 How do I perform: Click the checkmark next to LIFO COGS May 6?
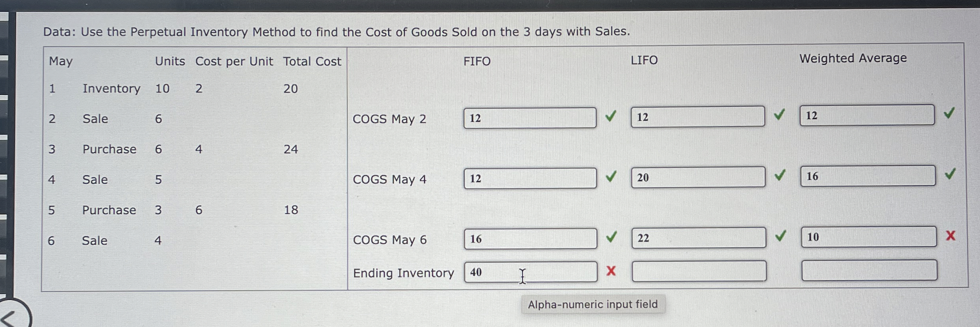pos(780,236)
